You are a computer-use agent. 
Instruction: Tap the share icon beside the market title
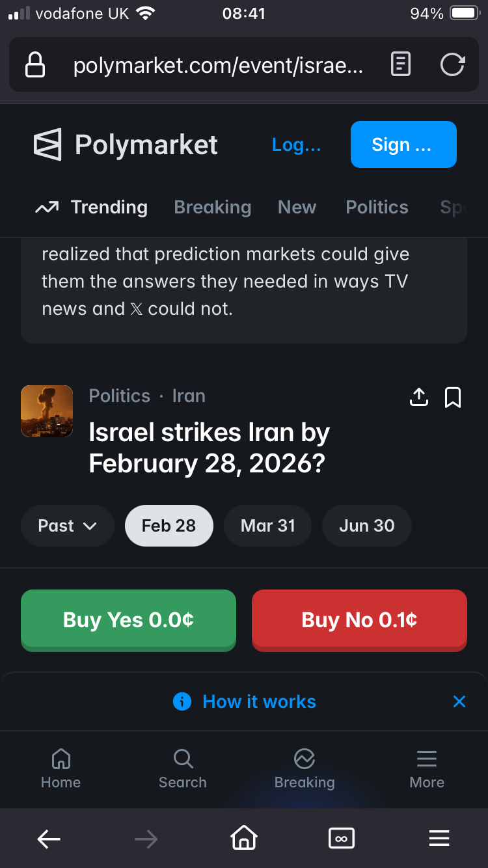pos(419,397)
